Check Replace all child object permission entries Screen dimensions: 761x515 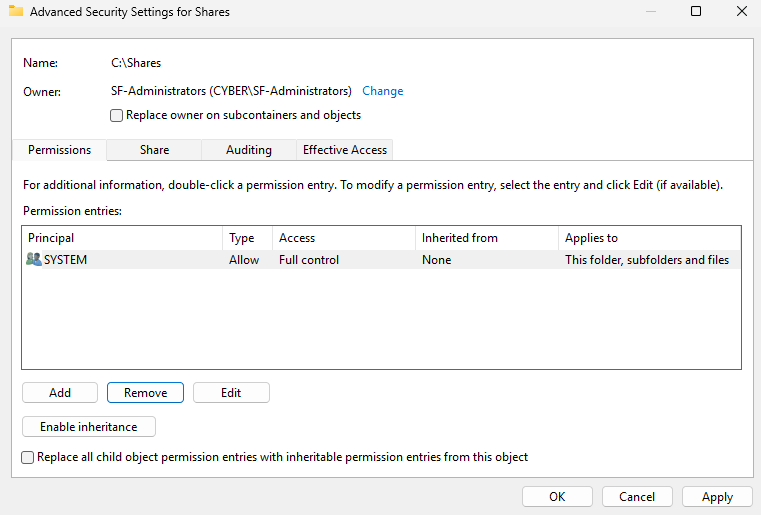tap(28, 457)
